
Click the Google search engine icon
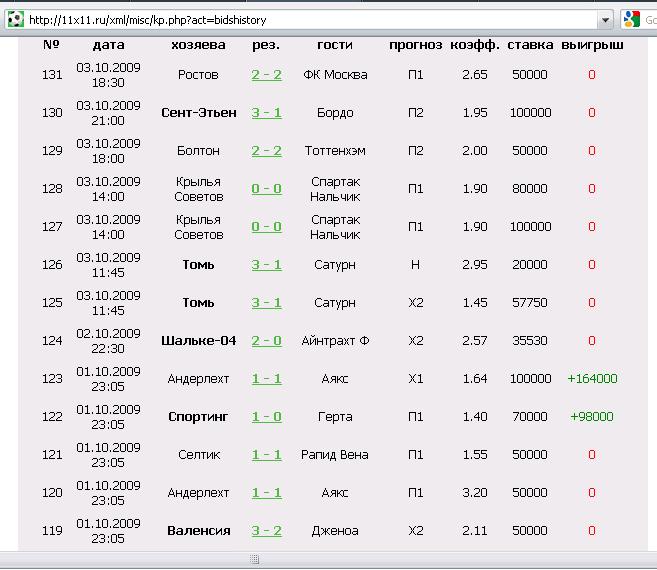point(631,19)
